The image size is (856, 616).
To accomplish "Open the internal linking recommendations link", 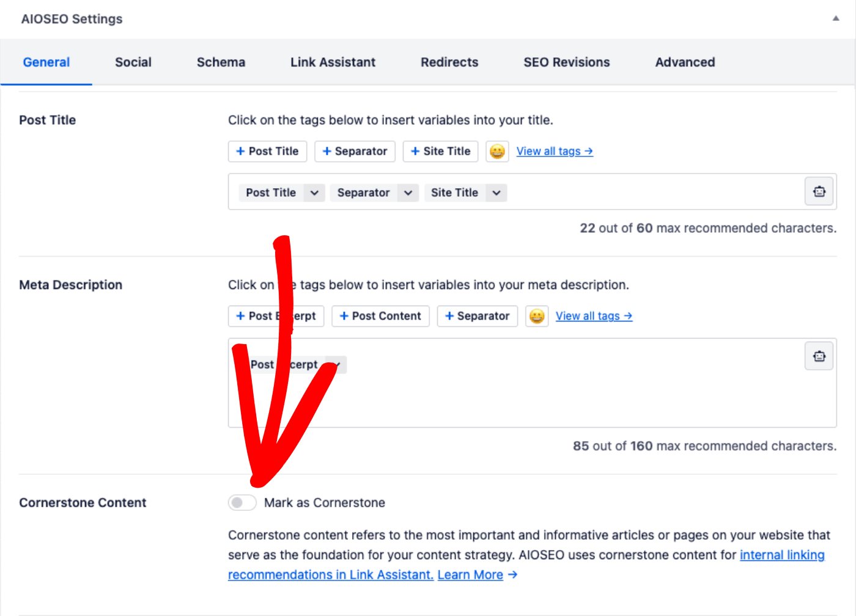I will click(526, 565).
